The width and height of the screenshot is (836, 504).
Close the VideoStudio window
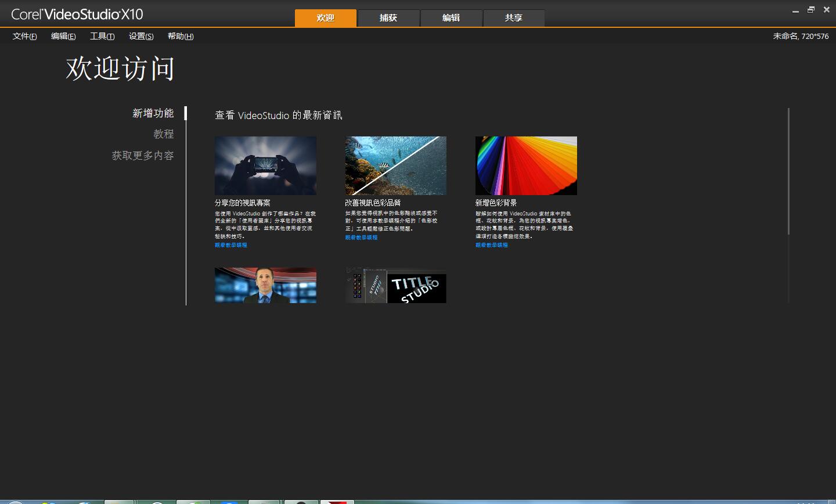point(827,10)
